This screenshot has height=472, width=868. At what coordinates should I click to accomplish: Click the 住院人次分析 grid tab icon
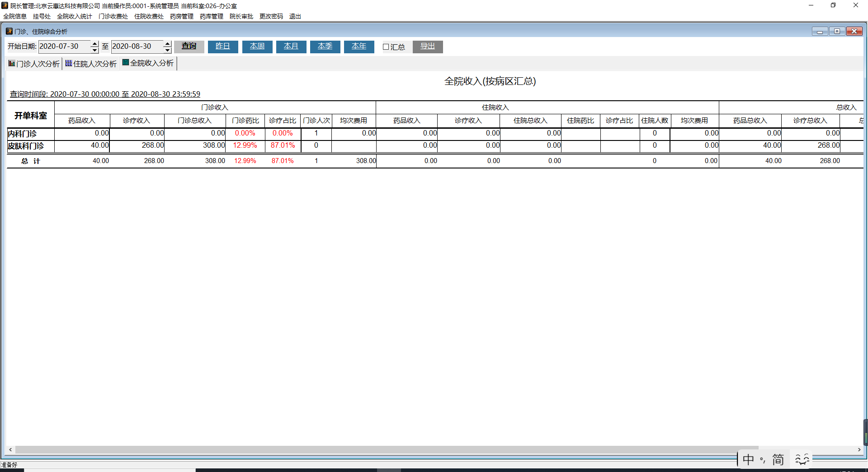point(69,64)
